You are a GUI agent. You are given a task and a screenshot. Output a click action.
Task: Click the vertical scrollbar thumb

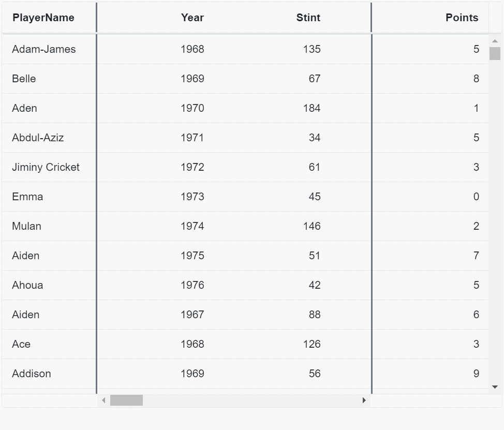[x=495, y=54]
